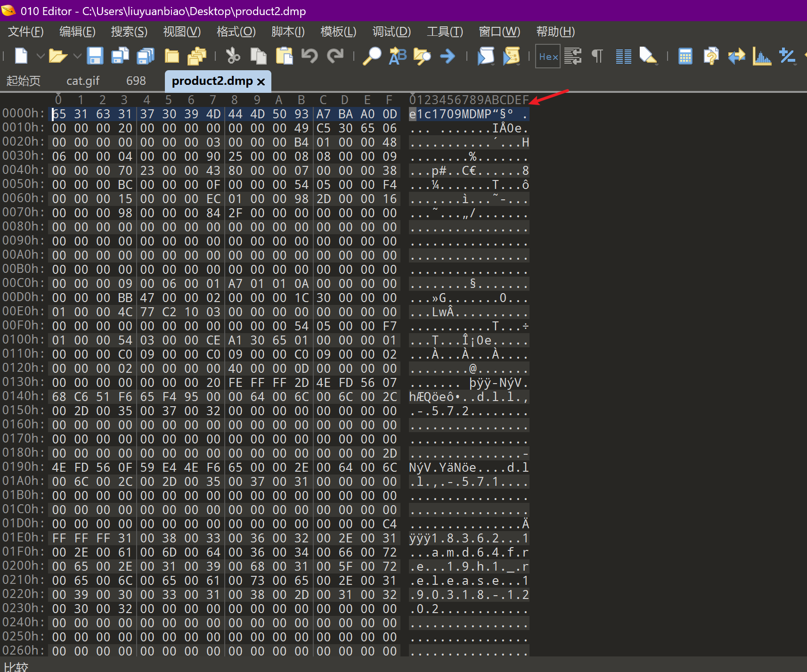The height and width of the screenshot is (672, 807).
Task: Open the 模板(L) templates menu
Action: point(338,32)
